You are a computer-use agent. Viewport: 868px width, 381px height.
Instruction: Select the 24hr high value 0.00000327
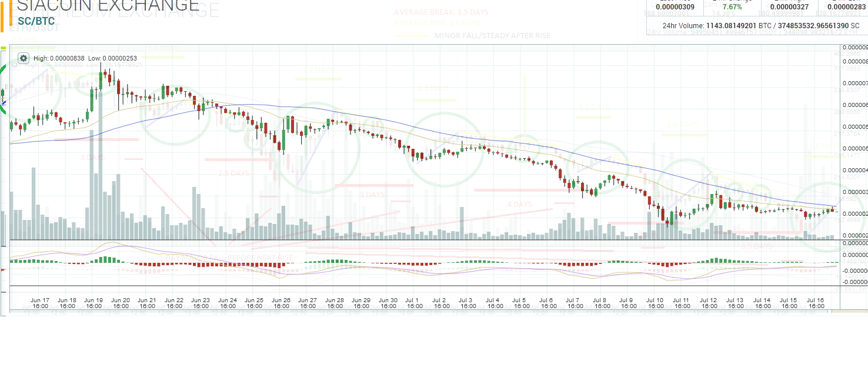pyautogui.click(x=789, y=7)
